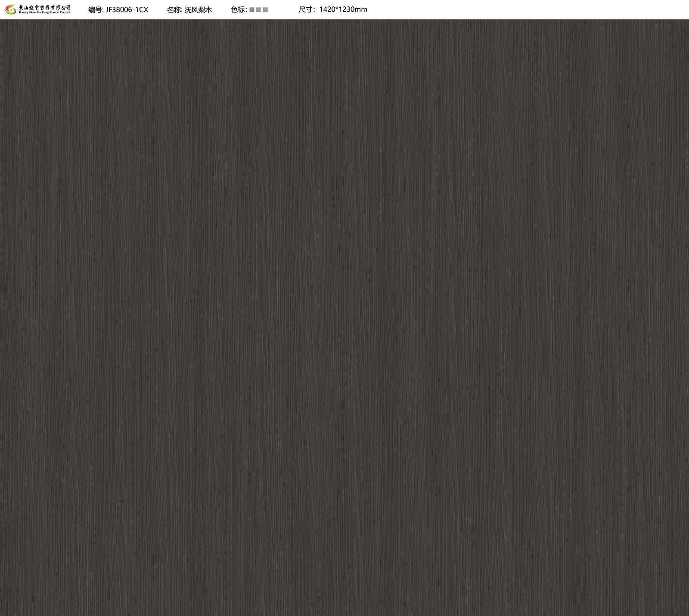This screenshot has width=689, height=616.
Task: Click the width number '1420'
Action: coord(327,9)
